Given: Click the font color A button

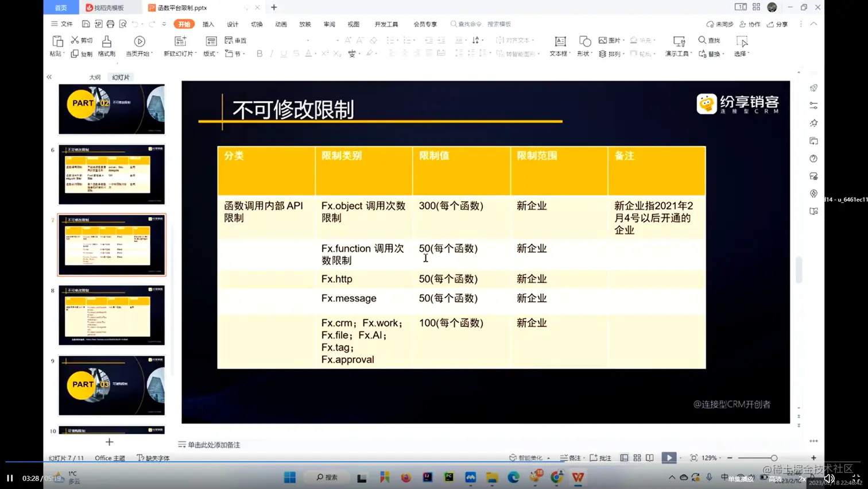Looking at the screenshot, I should [308, 53].
